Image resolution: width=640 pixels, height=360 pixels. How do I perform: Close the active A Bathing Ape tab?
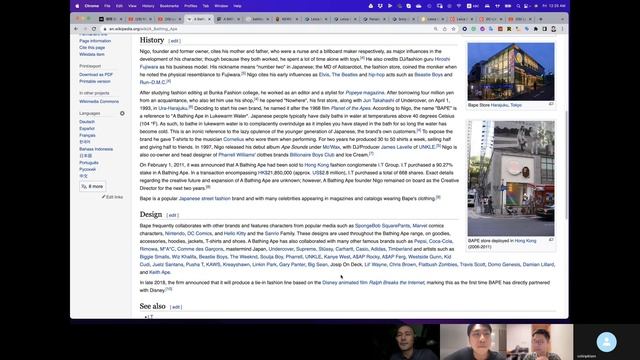pos(209,19)
